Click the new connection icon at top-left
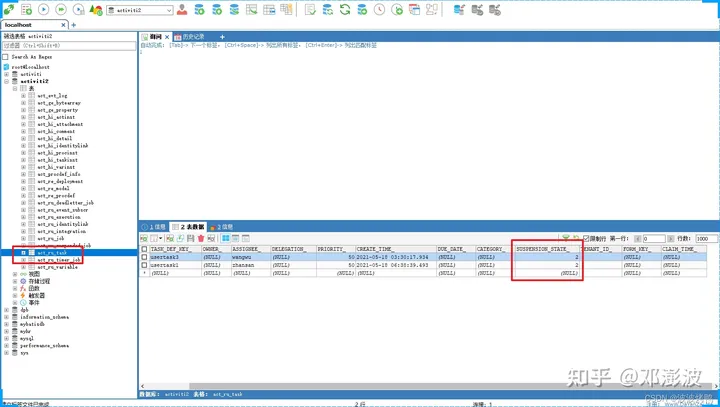Viewport: 720px width, 407px height. 9,9
